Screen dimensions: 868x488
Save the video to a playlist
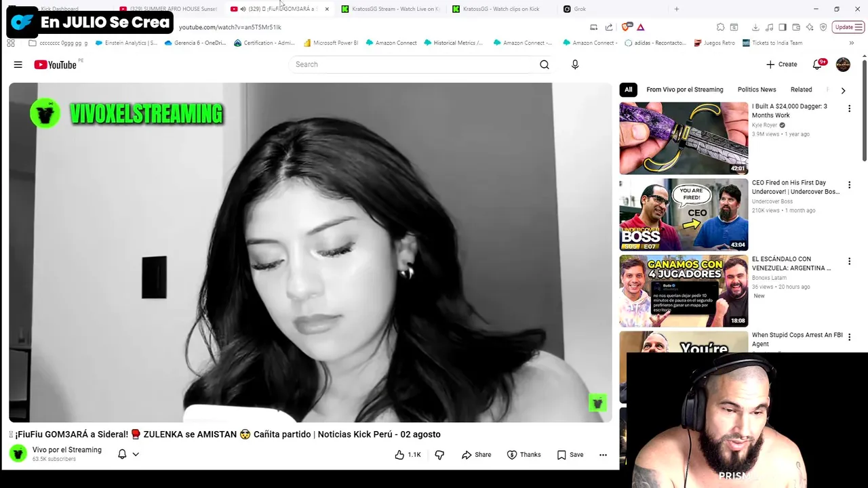point(570,455)
